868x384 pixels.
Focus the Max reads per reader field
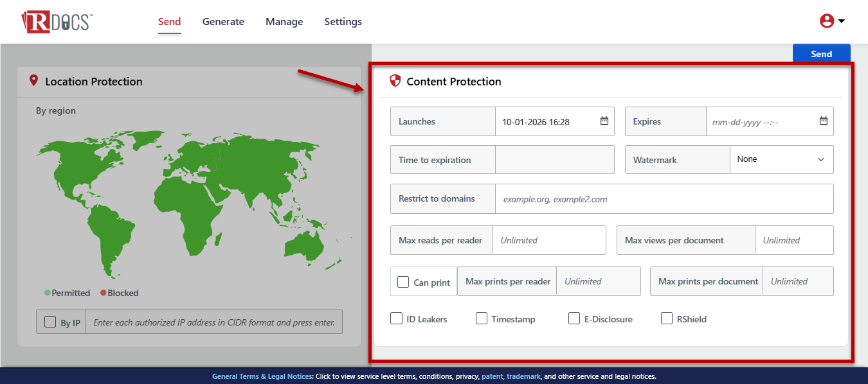coord(549,240)
